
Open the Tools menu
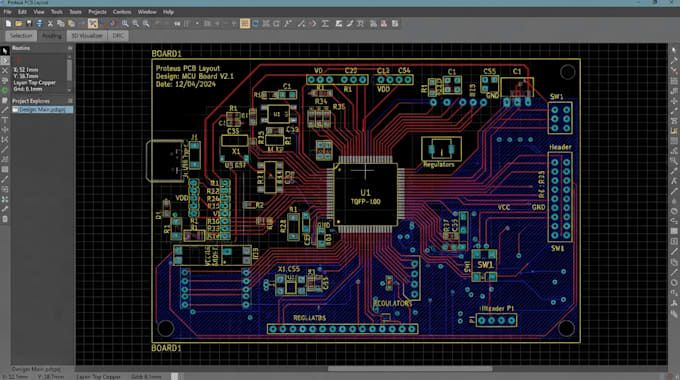tap(57, 12)
